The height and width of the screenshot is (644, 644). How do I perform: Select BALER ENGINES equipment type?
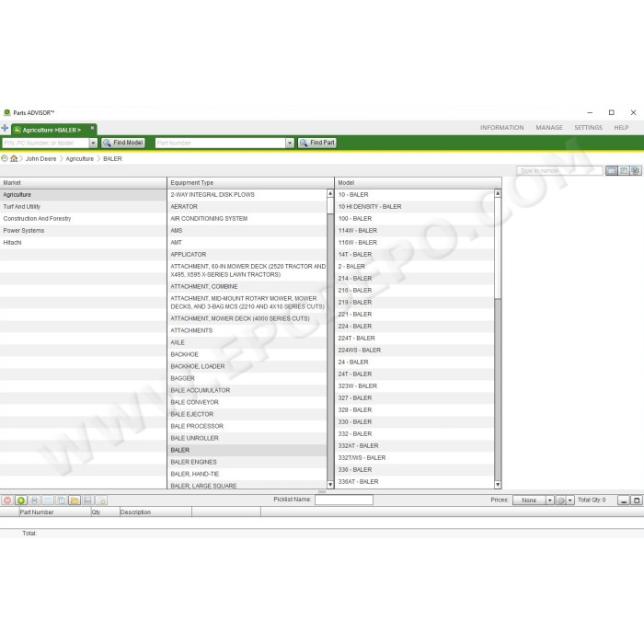coord(247,462)
